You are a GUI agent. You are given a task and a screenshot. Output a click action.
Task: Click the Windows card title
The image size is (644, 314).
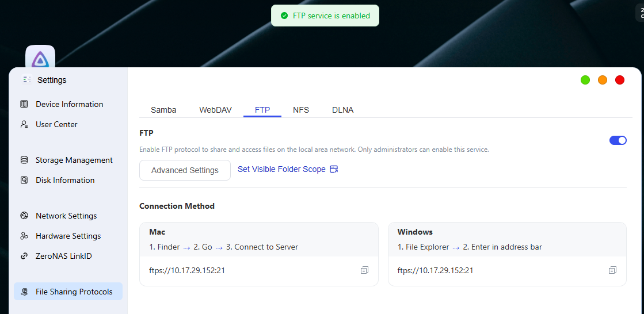coord(415,232)
